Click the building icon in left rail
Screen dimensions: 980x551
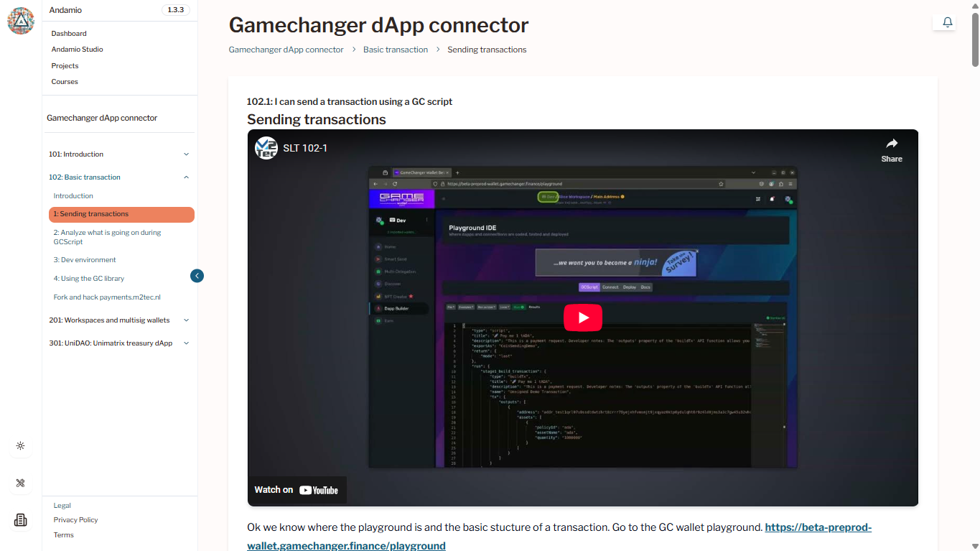(21, 519)
